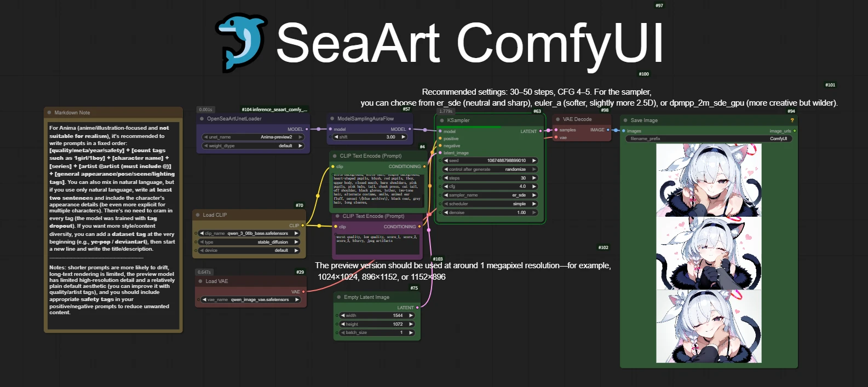Click the Empty Latent Image LATENT output socket
The height and width of the screenshot is (387, 868).
[418, 308]
